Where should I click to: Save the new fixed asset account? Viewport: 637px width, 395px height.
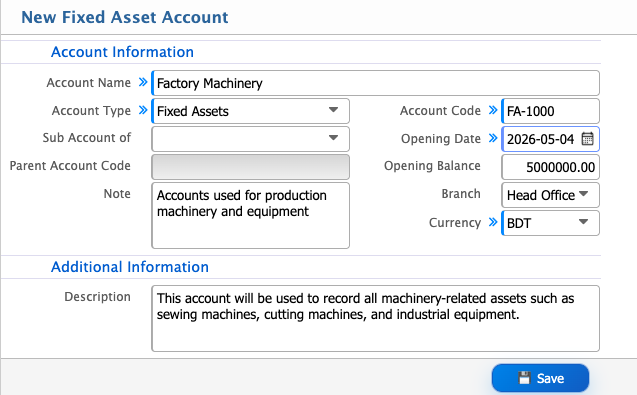pos(540,378)
